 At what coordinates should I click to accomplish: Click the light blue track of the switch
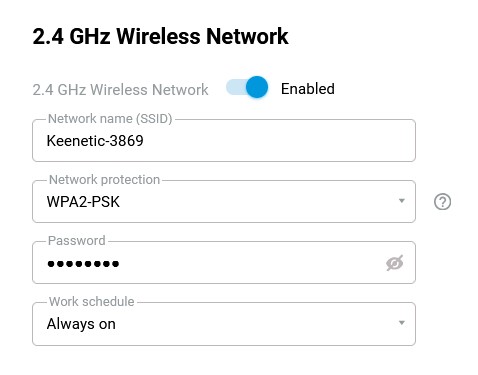point(236,87)
